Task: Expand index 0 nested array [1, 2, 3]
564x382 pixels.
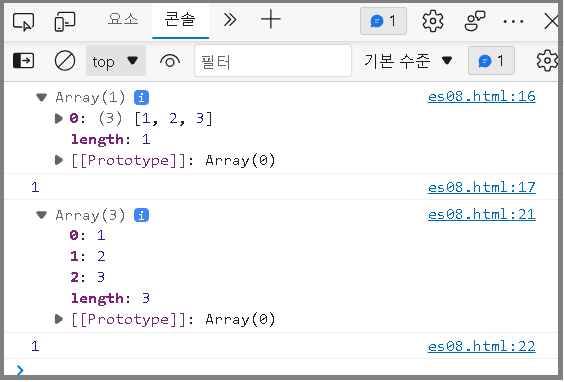Action: tap(58, 118)
